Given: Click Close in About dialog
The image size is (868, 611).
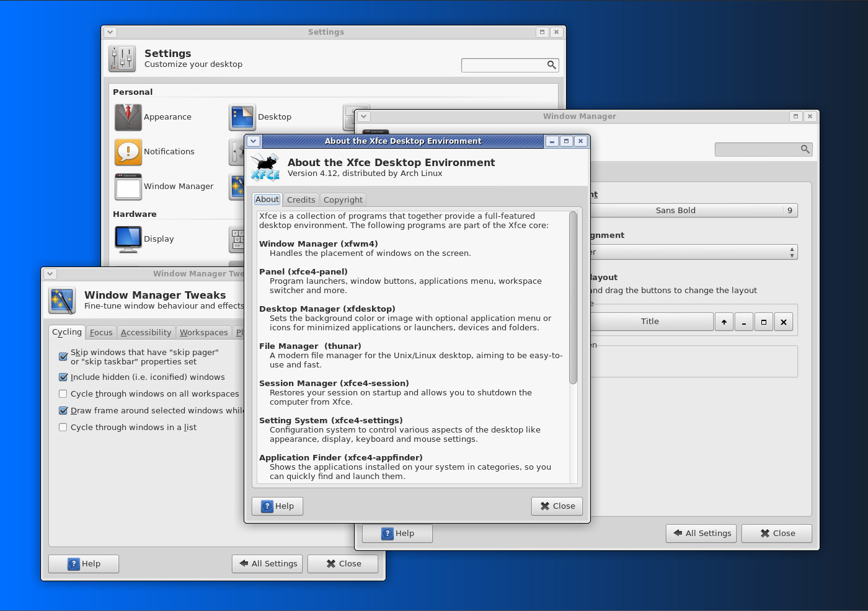Looking at the screenshot, I should (557, 506).
